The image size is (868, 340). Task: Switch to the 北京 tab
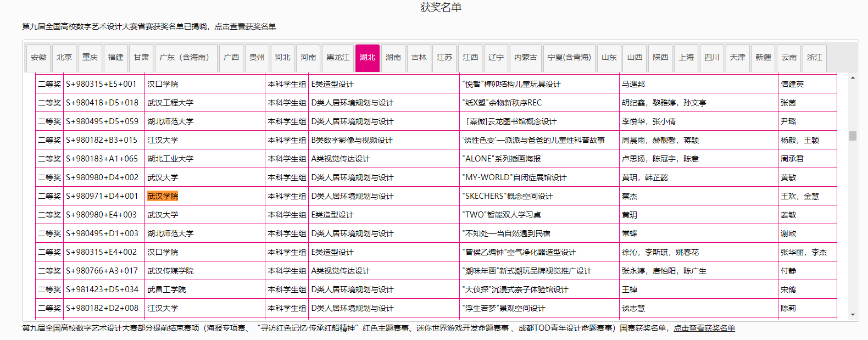64,58
